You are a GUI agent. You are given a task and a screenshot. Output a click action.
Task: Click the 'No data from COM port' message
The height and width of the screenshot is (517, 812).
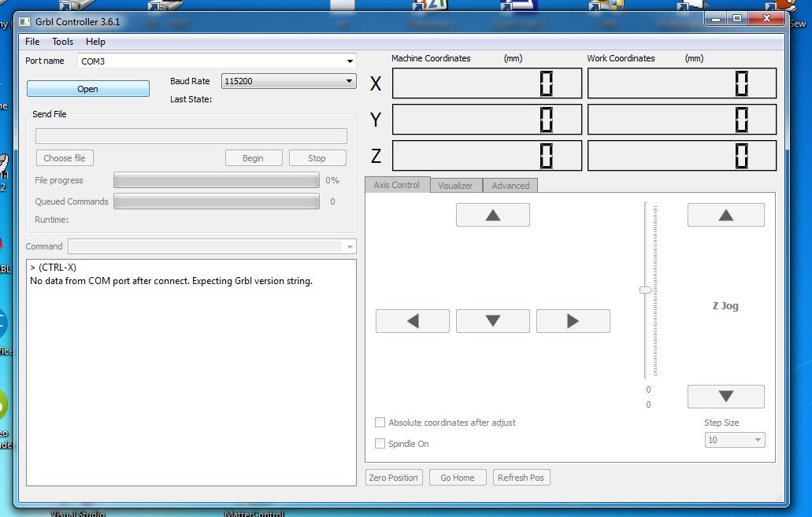(x=172, y=281)
